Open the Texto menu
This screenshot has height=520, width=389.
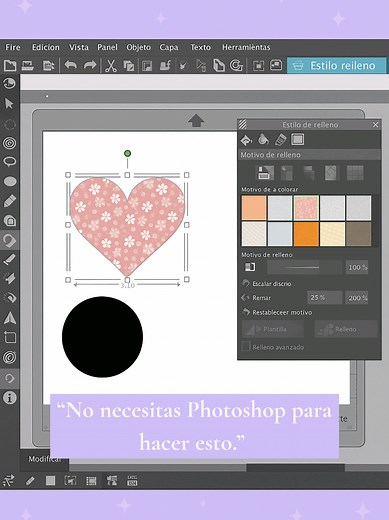200,47
